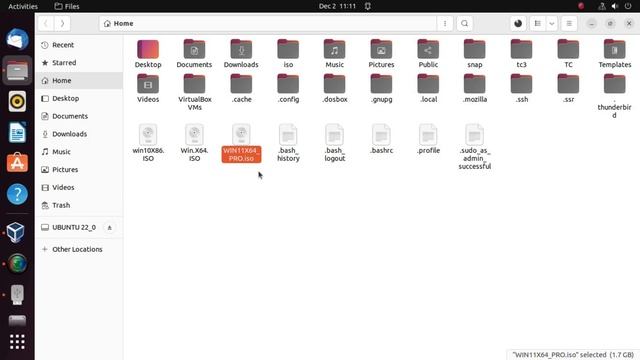Select the .thunderbird folder
640x360 pixels.
[615, 84]
